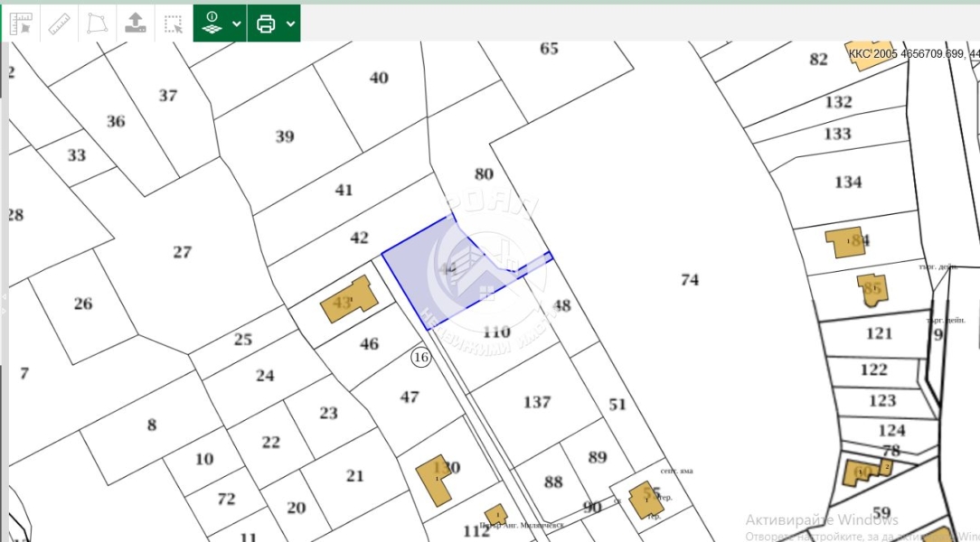Click the building on parcel 84
The height and width of the screenshot is (542, 980).
click(845, 242)
